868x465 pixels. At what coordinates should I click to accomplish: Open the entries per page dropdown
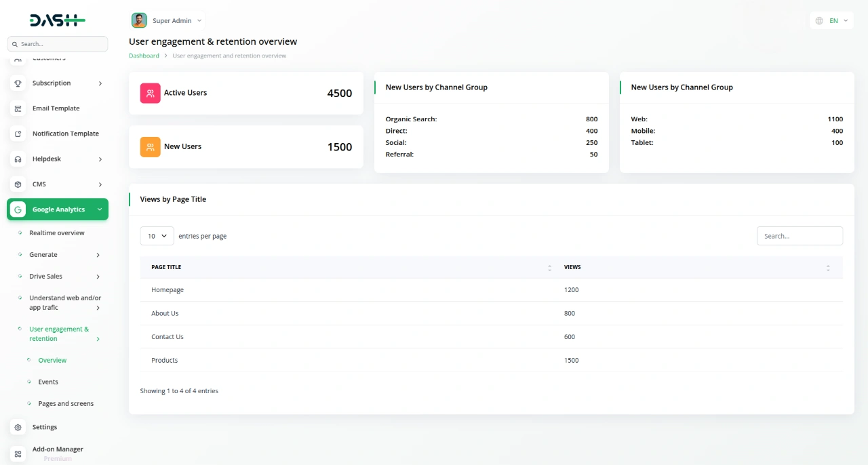pos(157,236)
